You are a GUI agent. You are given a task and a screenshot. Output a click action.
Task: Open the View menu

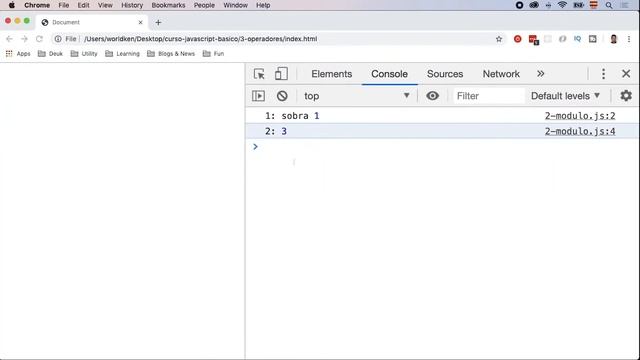tap(105, 5)
